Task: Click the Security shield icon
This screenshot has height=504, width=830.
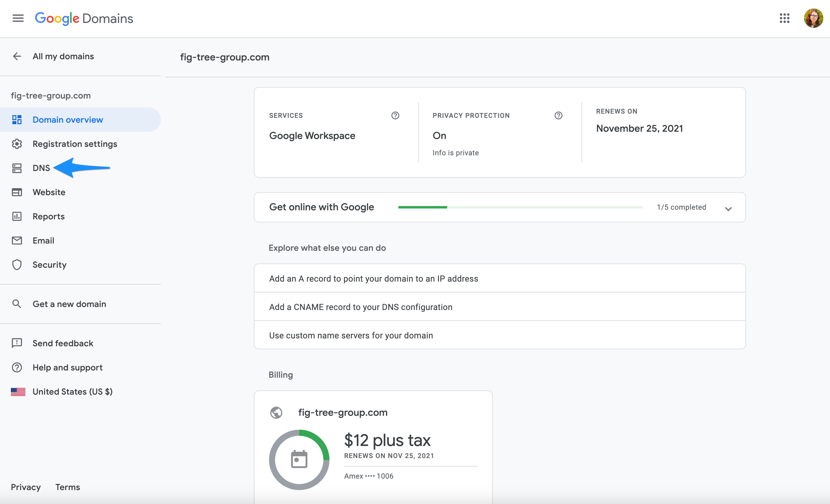Action: tap(17, 265)
